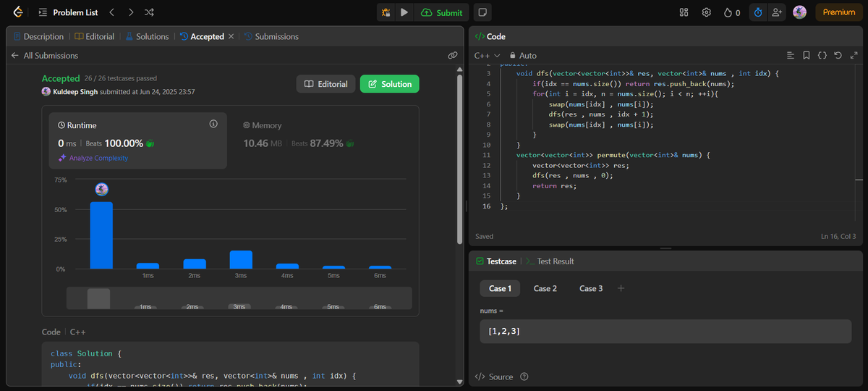Viewport: 868px width, 391px height.
Task: Copy submission link icon
Action: (x=452, y=55)
